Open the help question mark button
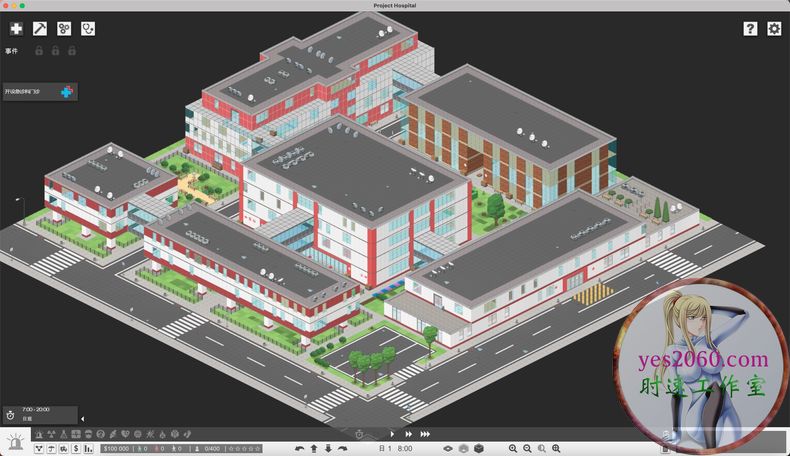 pyautogui.click(x=750, y=29)
